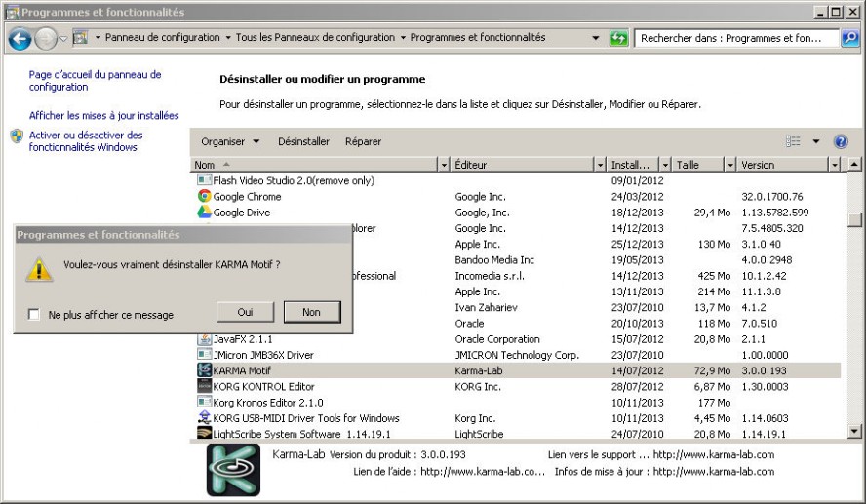Expand the Taille column filter arrow
The width and height of the screenshot is (866, 504).
(729, 166)
